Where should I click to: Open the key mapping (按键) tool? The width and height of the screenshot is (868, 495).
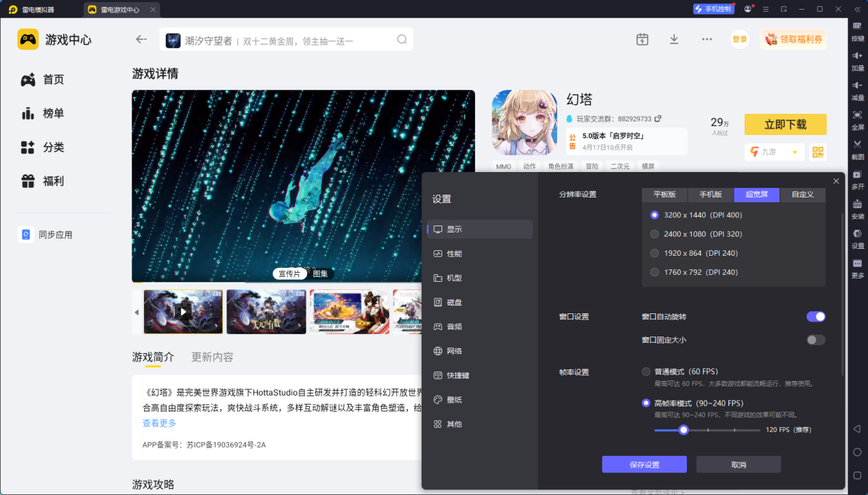(x=857, y=26)
